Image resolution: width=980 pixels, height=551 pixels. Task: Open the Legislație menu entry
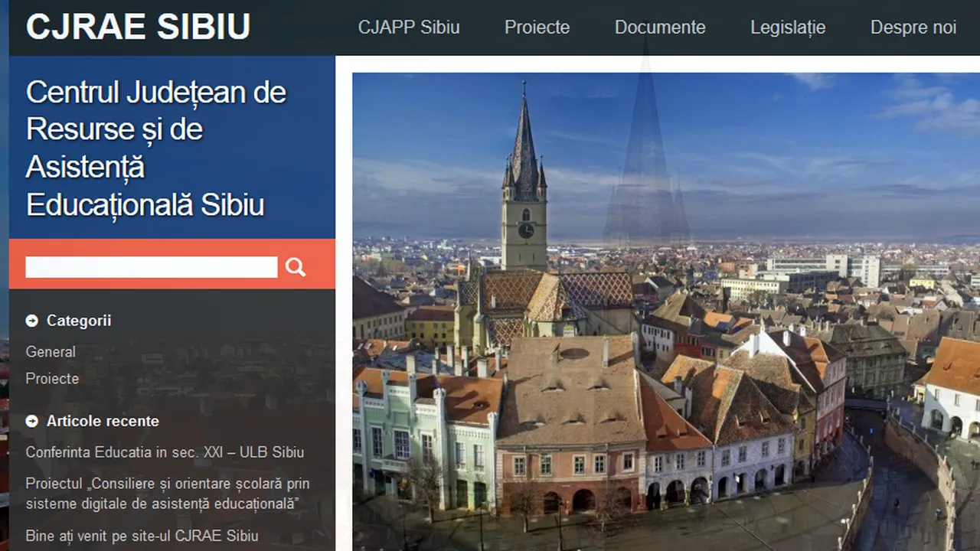(788, 28)
